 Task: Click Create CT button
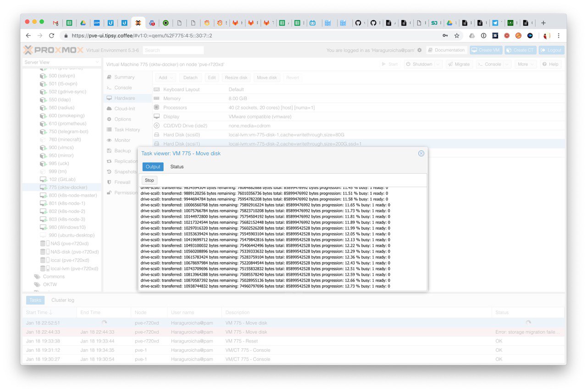tap(520, 50)
